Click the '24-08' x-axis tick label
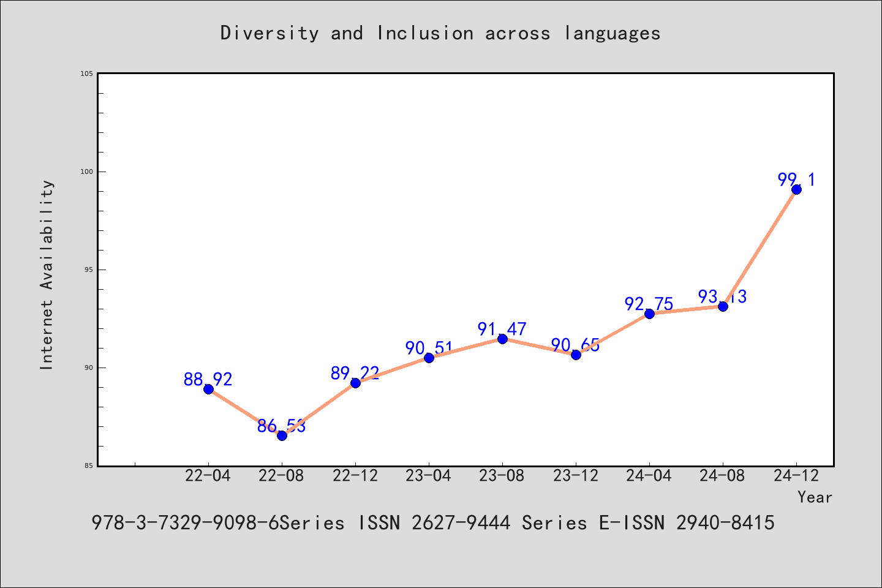The image size is (882, 588). coord(723,475)
